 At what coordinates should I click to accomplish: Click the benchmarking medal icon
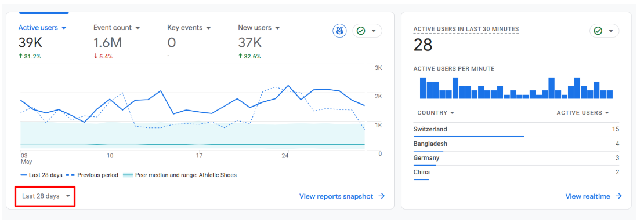(339, 31)
